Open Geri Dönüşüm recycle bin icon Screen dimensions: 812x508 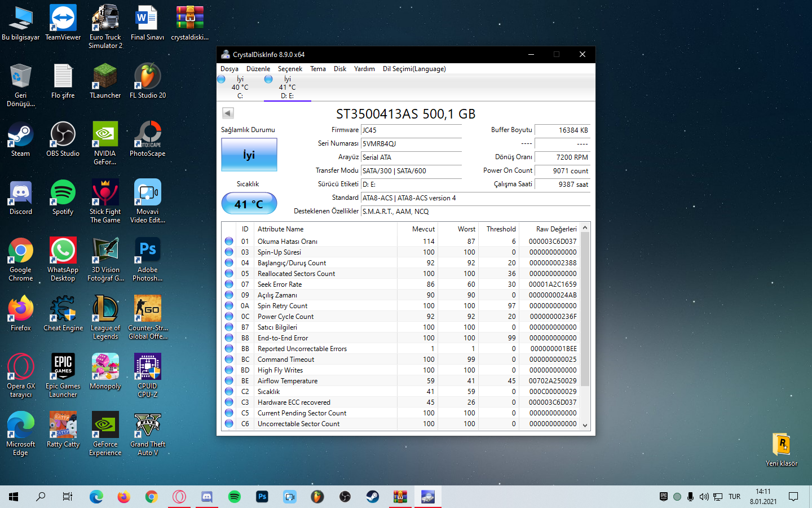pos(21,85)
